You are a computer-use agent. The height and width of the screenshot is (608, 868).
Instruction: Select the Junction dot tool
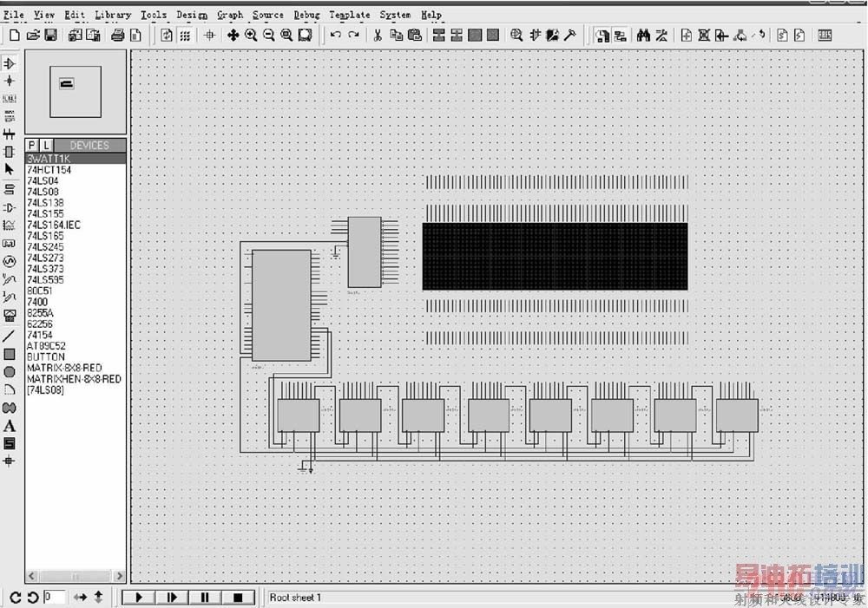(10, 81)
